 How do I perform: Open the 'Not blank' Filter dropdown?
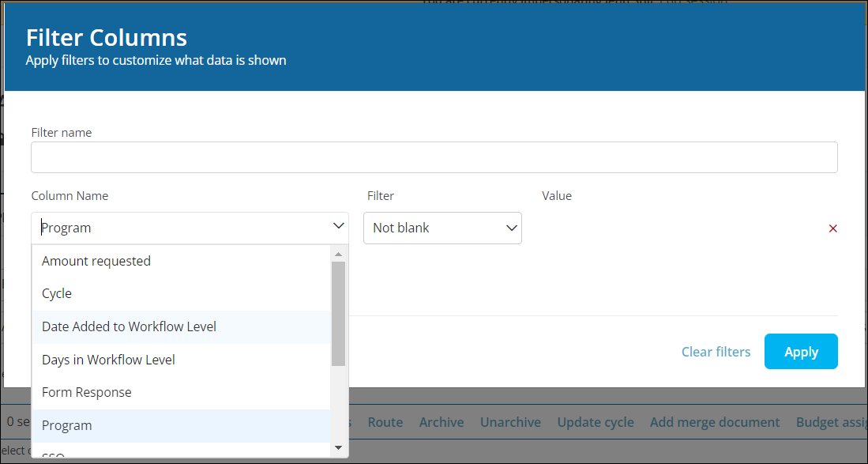pos(442,228)
